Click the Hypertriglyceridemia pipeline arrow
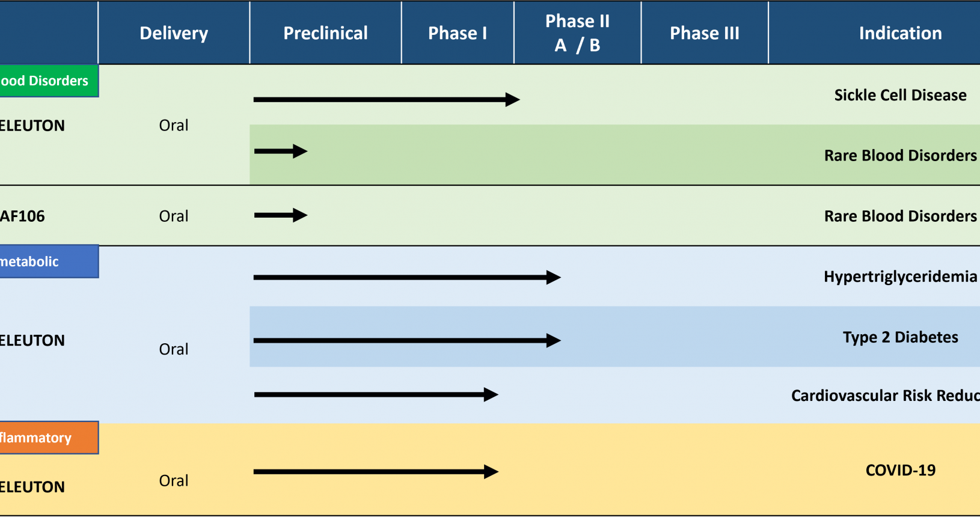The width and height of the screenshot is (980, 517). 407,277
